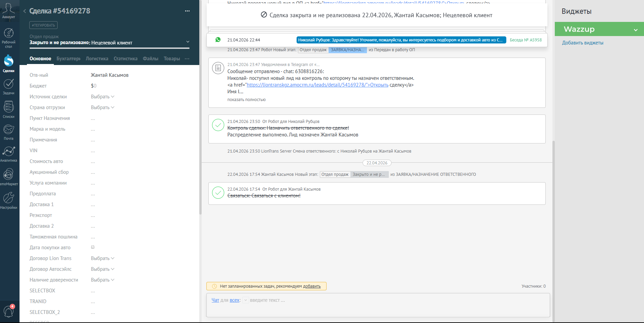Click the Закрыто и не р... stage label

point(369,174)
